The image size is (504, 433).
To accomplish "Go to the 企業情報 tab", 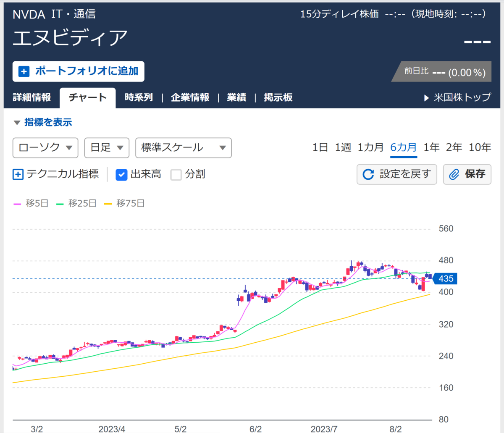I will point(190,97).
